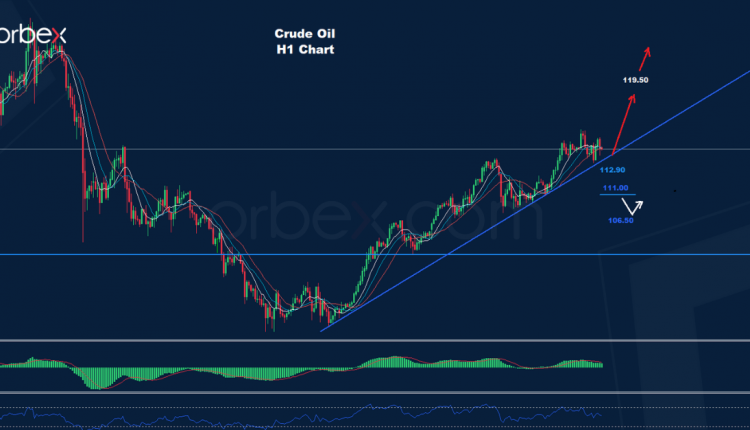Image resolution: width=750 pixels, height=430 pixels.
Task: Click the 106.50 downside target label
Action: [621, 221]
